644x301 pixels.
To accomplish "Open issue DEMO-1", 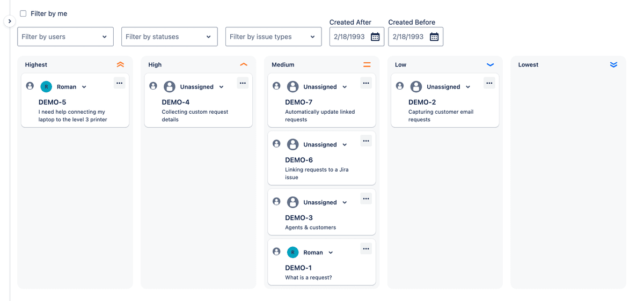I will [x=298, y=268].
